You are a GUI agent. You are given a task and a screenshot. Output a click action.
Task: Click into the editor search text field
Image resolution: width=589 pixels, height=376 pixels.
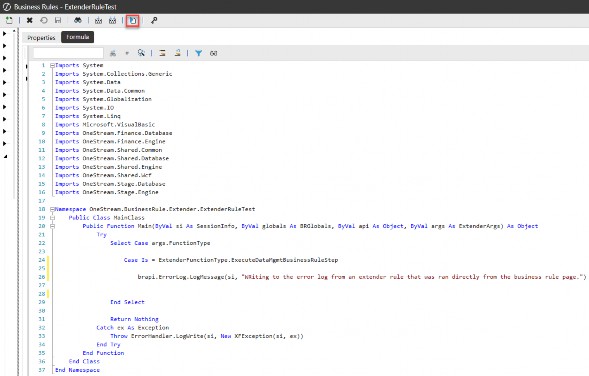(x=68, y=53)
